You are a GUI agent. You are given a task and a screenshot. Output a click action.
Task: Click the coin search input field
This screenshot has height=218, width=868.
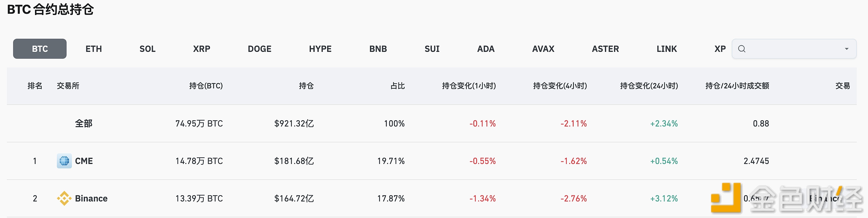[792, 49]
